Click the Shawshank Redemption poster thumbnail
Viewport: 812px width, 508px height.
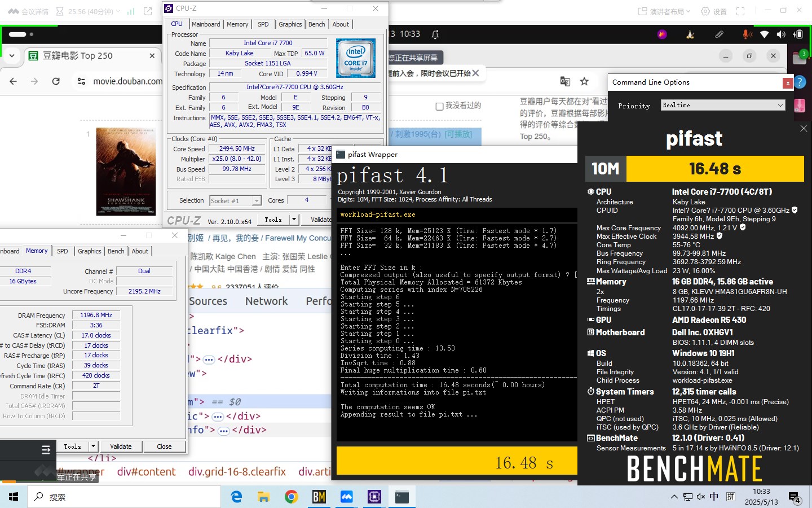tap(126, 172)
